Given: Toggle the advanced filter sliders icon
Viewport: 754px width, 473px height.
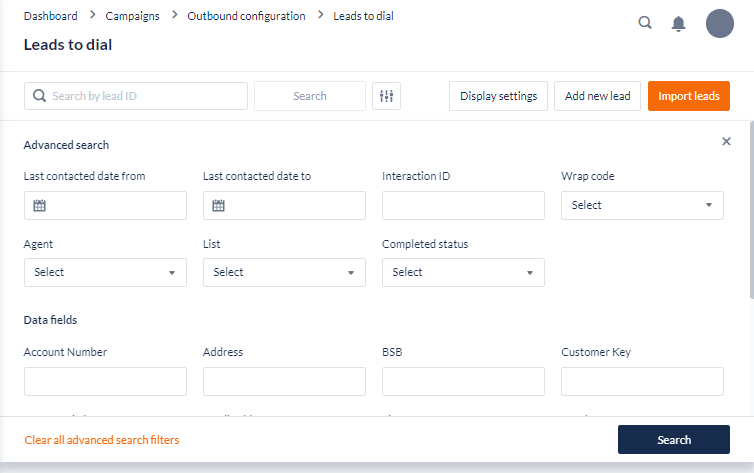Looking at the screenshot, I should click(386, 96).
